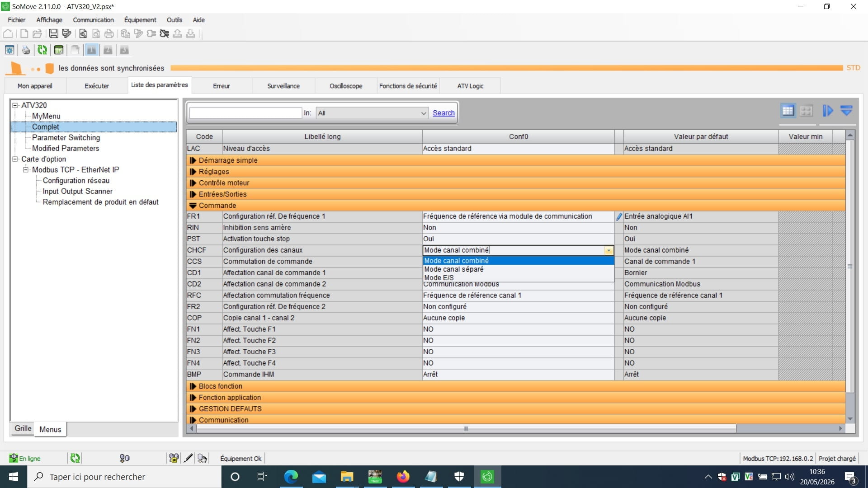
Task: Switch to the table list view icon
Action: point(788,111)
